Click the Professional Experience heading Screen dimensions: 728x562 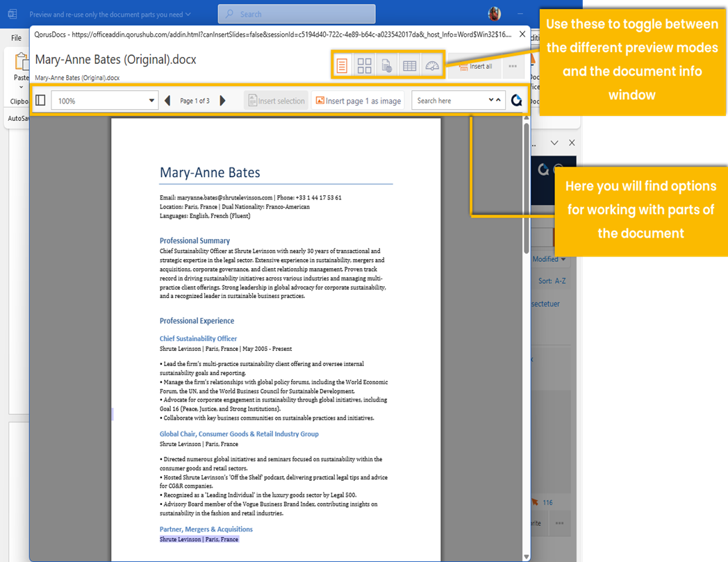pyautogui.click(x=197, y=321)
